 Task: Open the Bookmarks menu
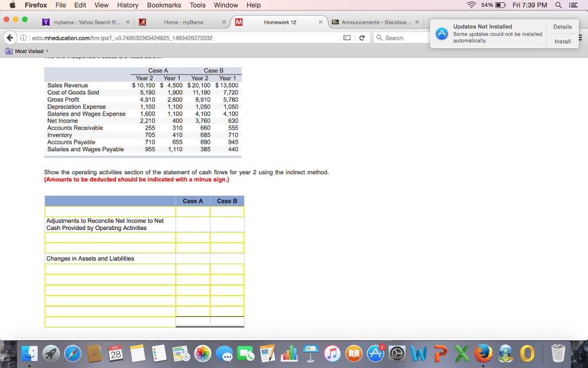tap(164, 5)
